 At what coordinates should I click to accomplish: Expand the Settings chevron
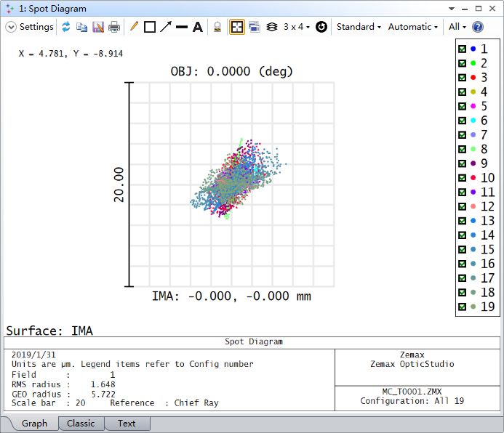click(11, 27)
